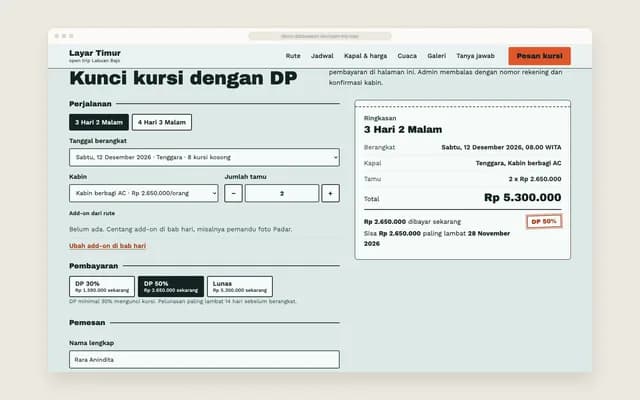Go to the Jadwal section
The width and height of the screenshot is (640, 400).
point(322,56)
